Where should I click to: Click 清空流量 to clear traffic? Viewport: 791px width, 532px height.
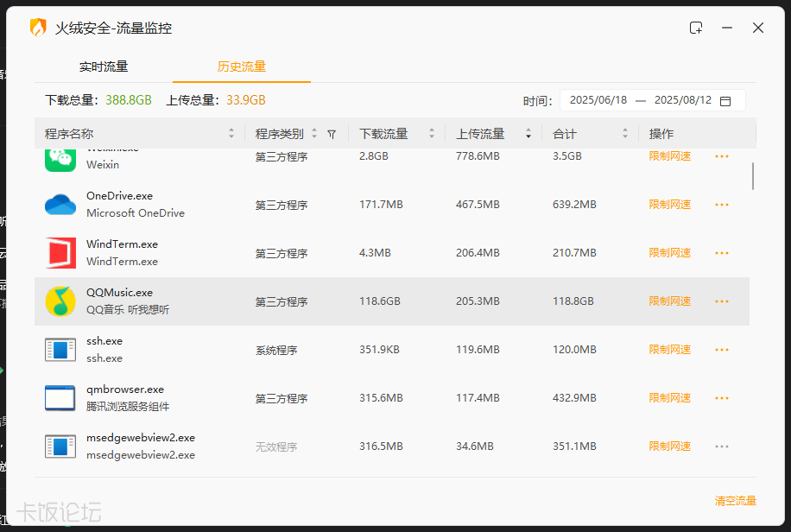pos(735,501)
